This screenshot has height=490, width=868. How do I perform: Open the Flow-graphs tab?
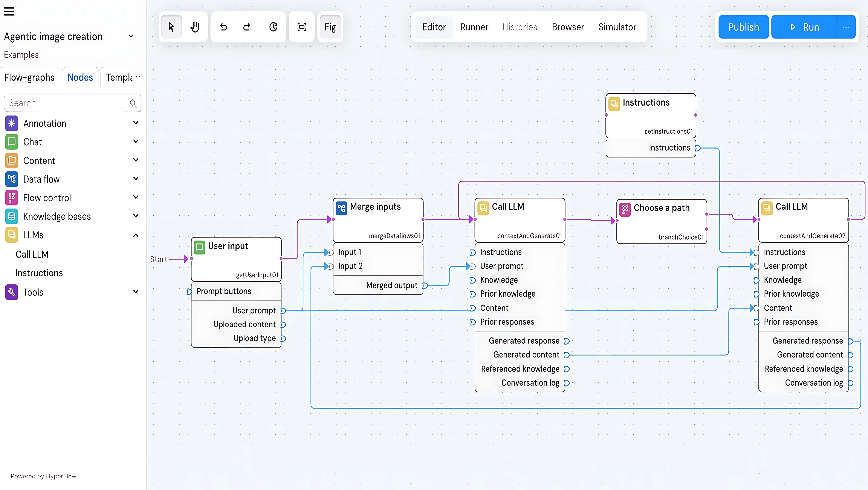click(29, 77)
